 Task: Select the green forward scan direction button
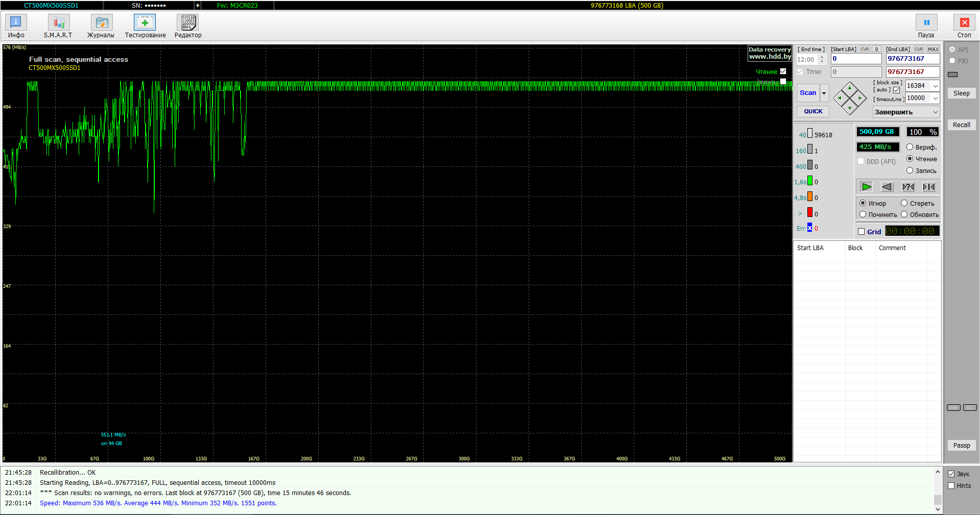[867, 187]
